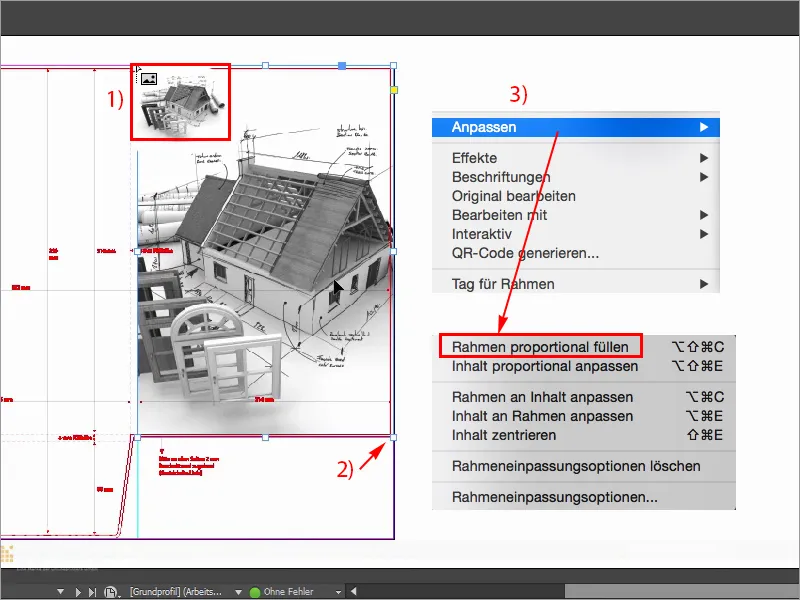This screenshot has width=800, height=600.
Task: Open the Tag für Rahmen submenu
Action: pyautogui.click(x=576, y=284)
